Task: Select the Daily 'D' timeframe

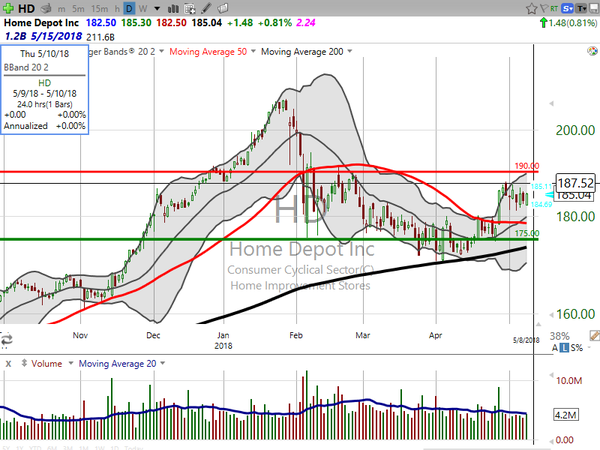Action: click(129, 8)
